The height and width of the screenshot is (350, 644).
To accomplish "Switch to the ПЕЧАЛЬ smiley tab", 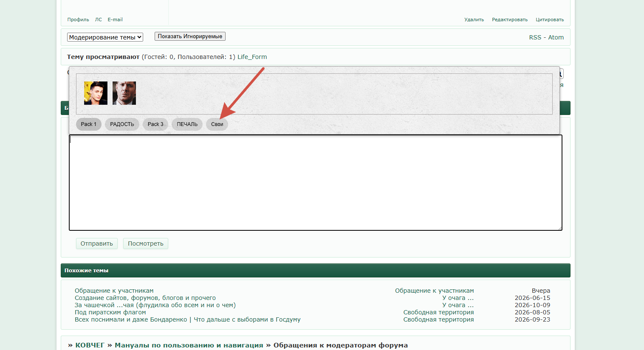I will point(187,124).
